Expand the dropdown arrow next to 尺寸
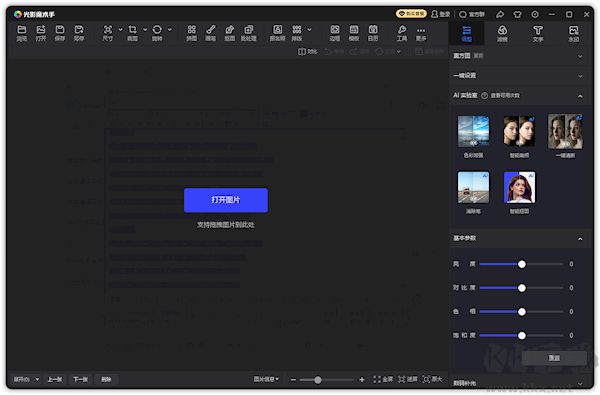Image resolution: width=600 pixels, height=395 pixels. coord(120,29)
